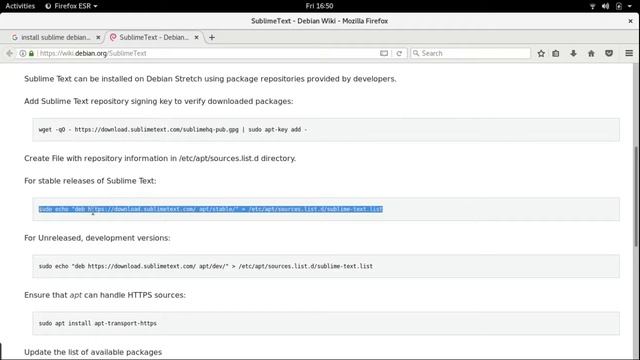Click 'sudo apt install apt-transport-https' command
This screenshot has height=360, width=640.
pyautogui.click(x=98, y=323)
